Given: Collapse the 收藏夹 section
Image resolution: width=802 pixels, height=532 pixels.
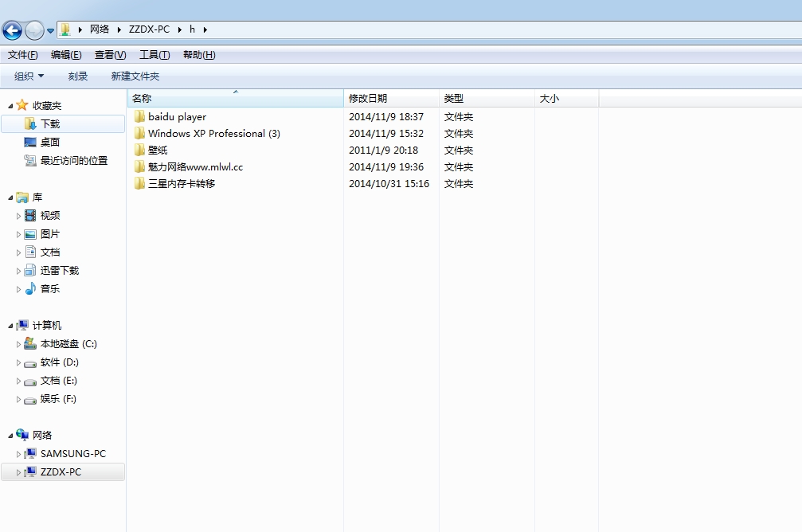Looking at the screenshot, I should point(10,106).
